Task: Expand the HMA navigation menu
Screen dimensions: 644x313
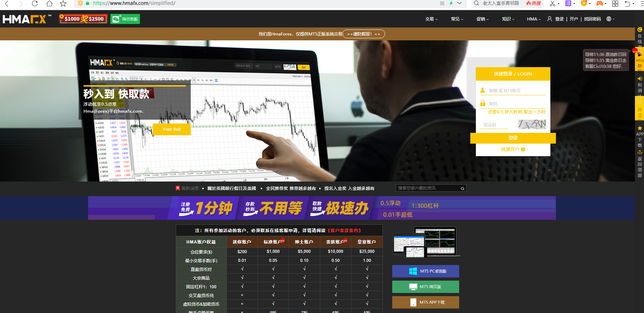Action: click(534, 19)
